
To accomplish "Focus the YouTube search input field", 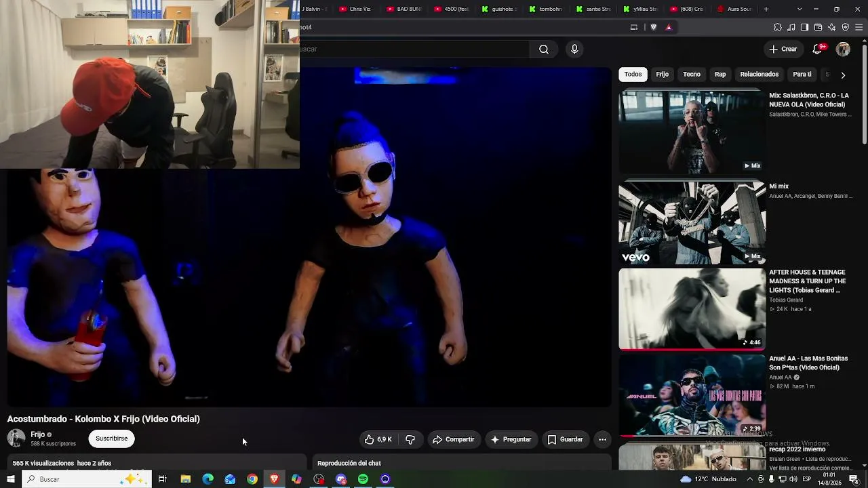I will 414,49.
